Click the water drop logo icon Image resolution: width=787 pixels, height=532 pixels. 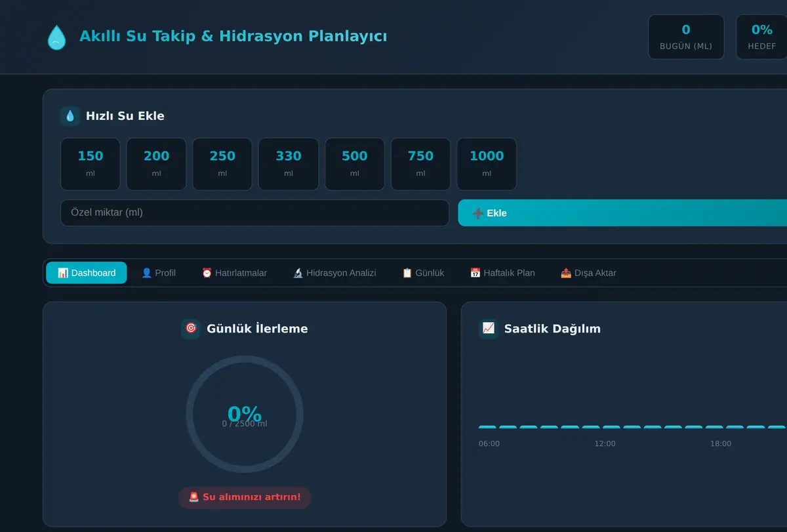[x=56, y=37]
